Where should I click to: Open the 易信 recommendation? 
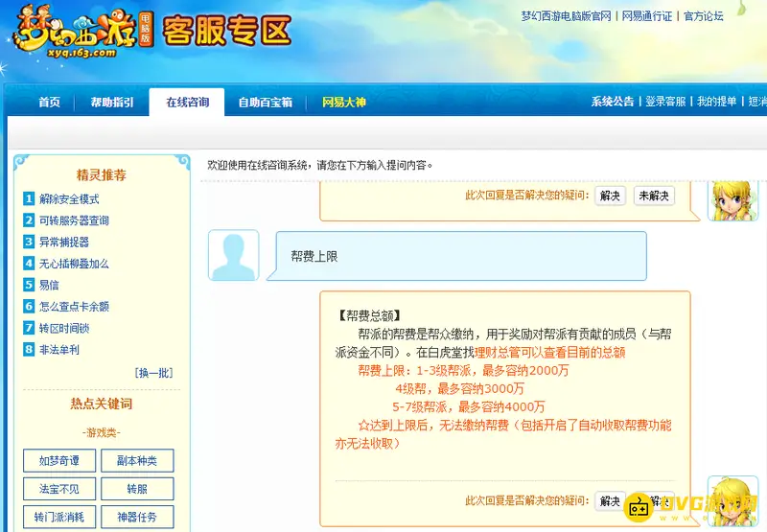click(x=49, y=285)
